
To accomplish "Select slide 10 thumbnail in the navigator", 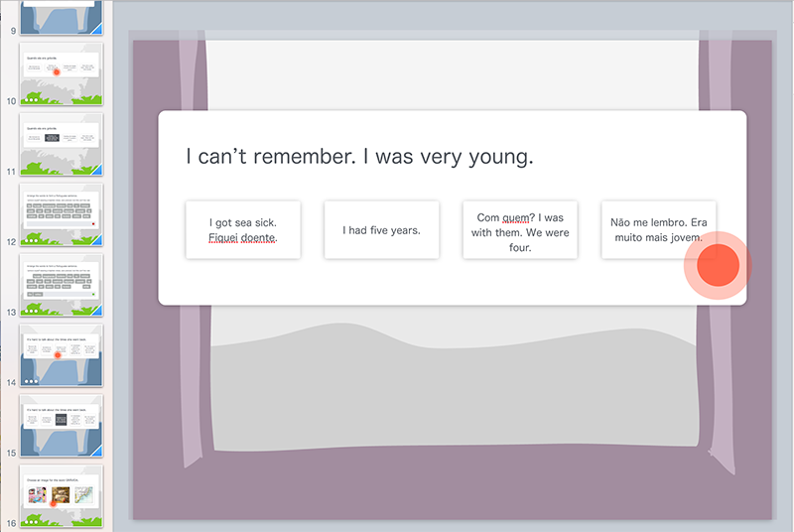I will 62,73.
